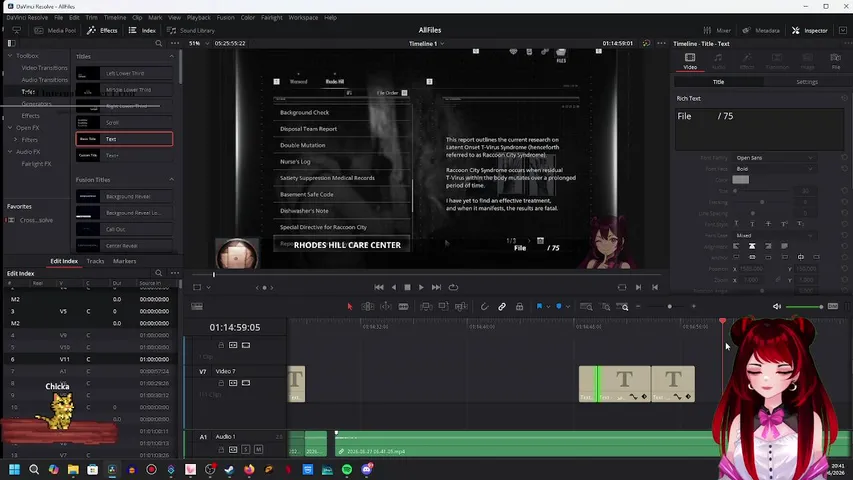Open the Font Face Bold dropdown
Screen dimensions: 853x480
coord(774,169)
